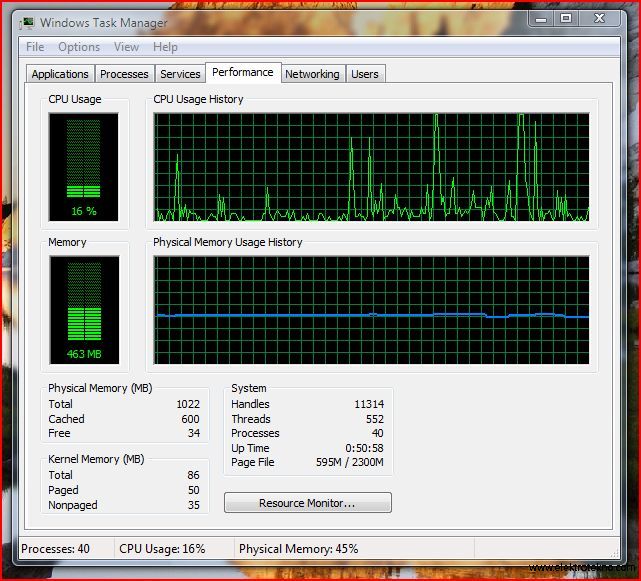Maximize the Task Manager window
The width and height of the screenshot is (641, 581).
(566, 18)
